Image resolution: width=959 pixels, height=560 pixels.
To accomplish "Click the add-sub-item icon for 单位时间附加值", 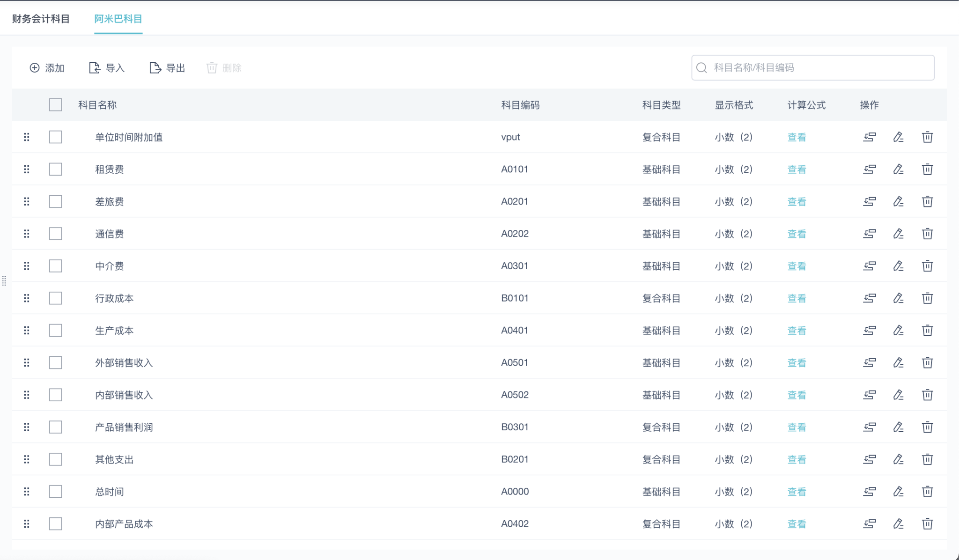I will point(870,137).
